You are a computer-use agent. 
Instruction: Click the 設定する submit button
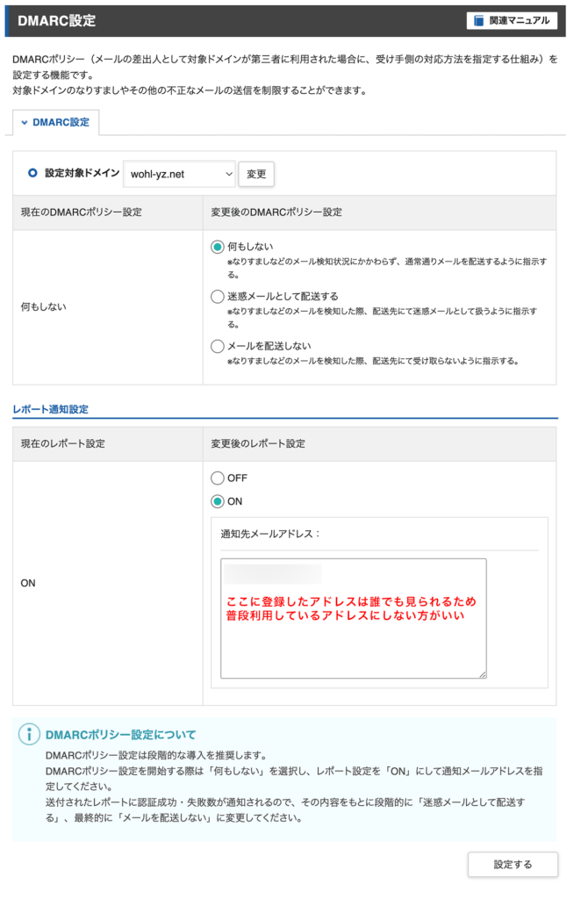tap(513, 864)
